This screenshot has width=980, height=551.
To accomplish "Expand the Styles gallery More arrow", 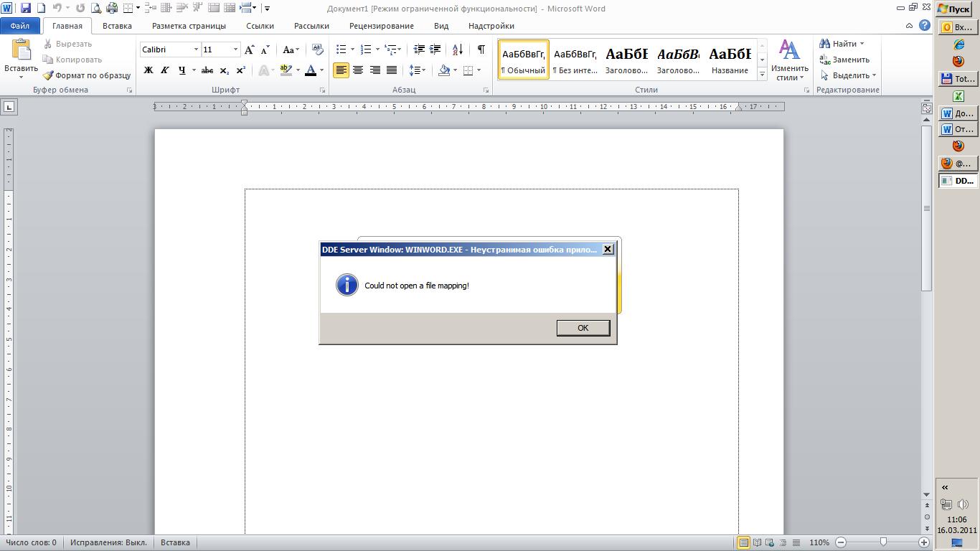I will point(762,74).
